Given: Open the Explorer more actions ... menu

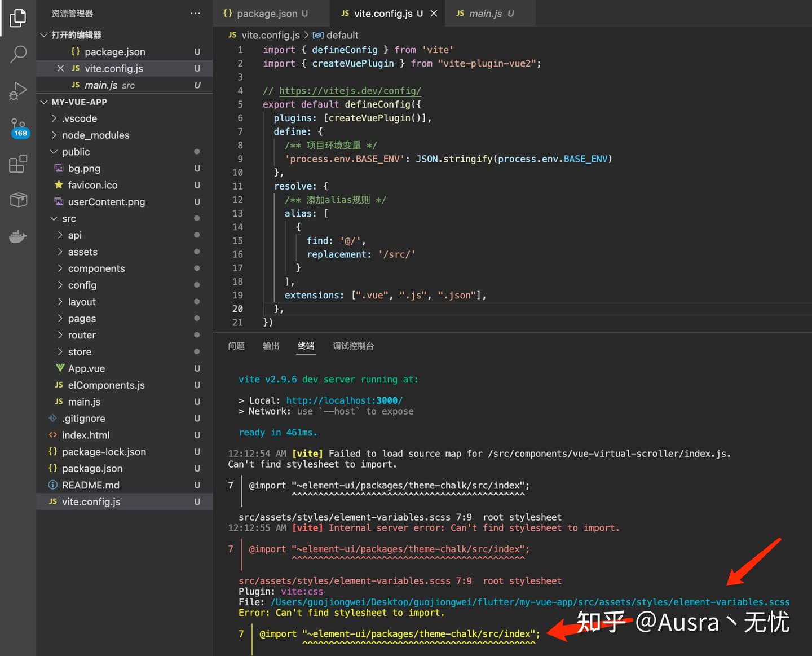Looking at the screenshot, I should pyautogui.click(x=195, y=12).
